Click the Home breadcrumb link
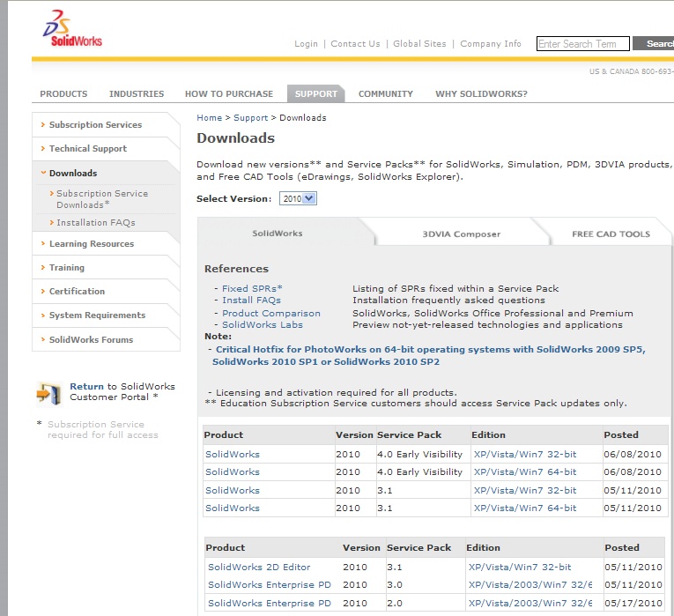 [210, 118]
